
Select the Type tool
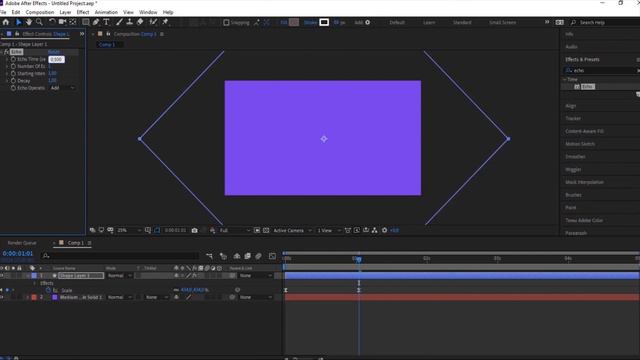click(106, 22)
